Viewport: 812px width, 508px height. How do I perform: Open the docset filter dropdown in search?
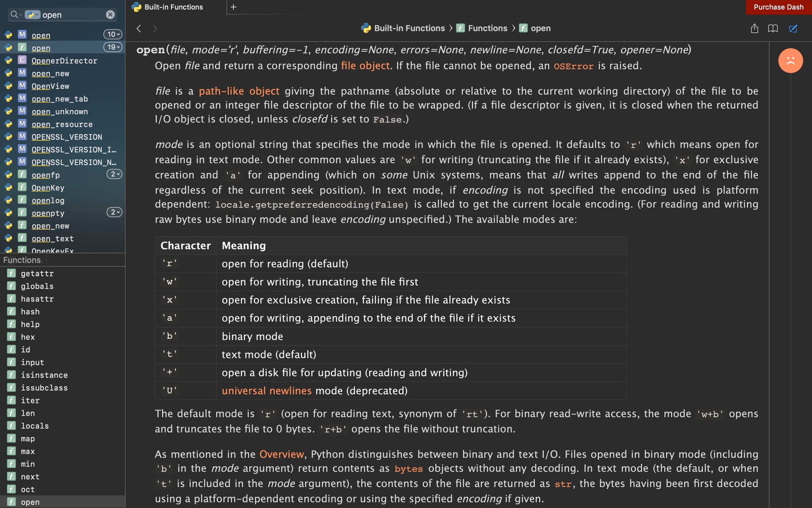point(33,14)
